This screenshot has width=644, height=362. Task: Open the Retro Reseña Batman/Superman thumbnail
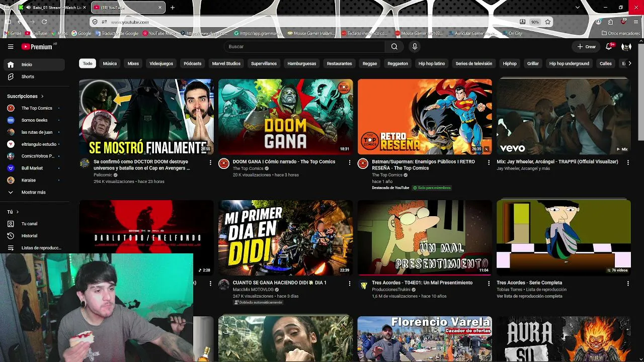coord(425,117)
